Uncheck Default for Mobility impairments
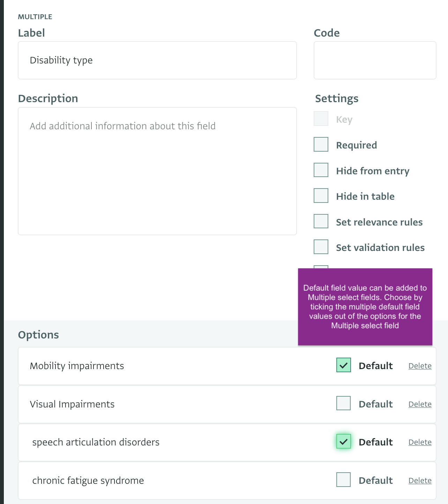 point(343,365)
